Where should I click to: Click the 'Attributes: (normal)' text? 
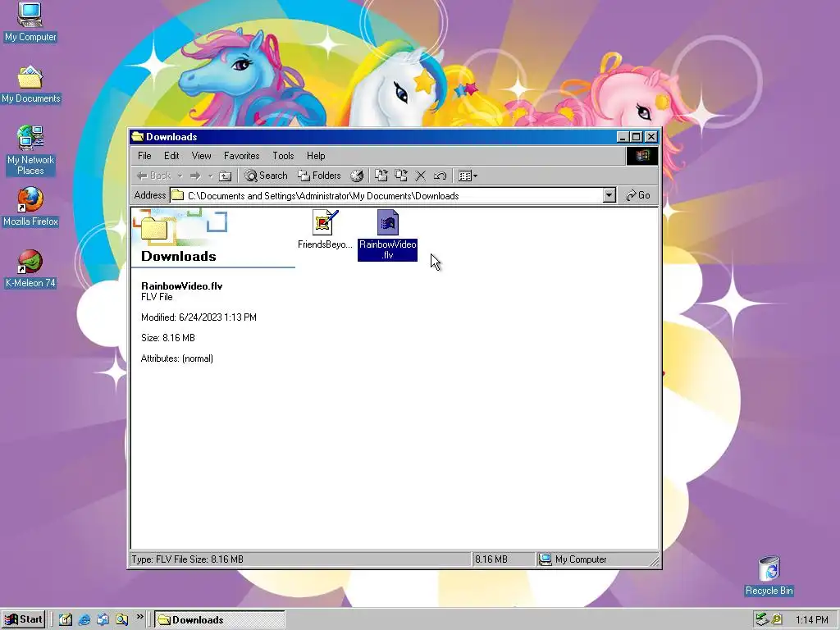pyautogui.click(x=177, y=359)
